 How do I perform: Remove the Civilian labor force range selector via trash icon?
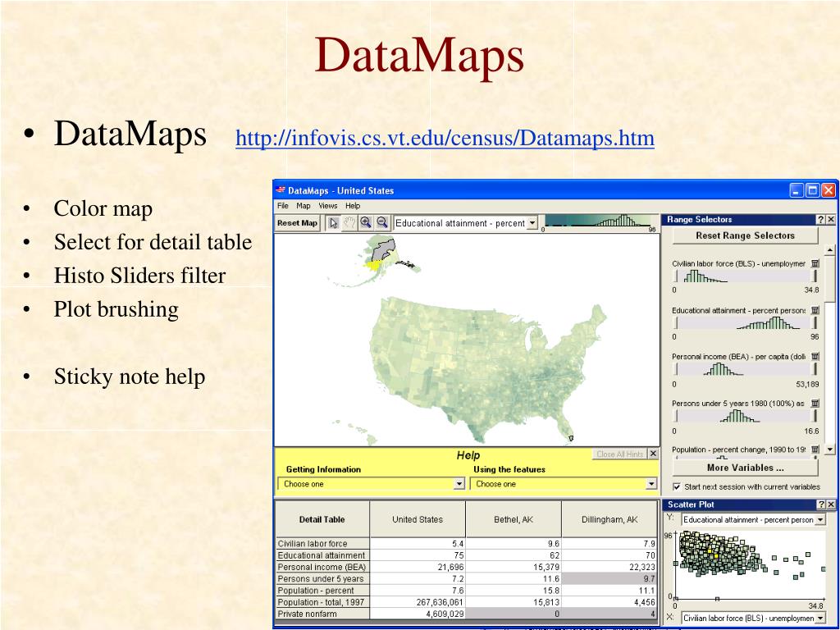[815, 263]
